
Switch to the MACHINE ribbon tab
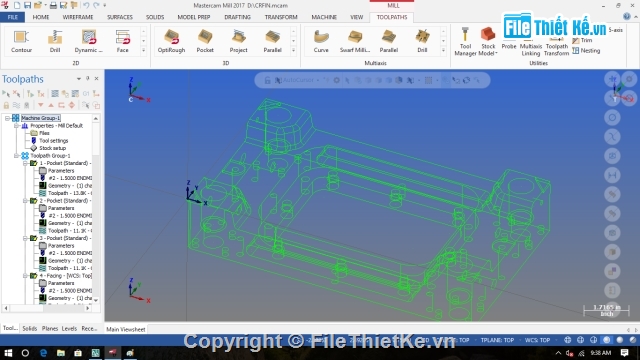click(324, 17)
